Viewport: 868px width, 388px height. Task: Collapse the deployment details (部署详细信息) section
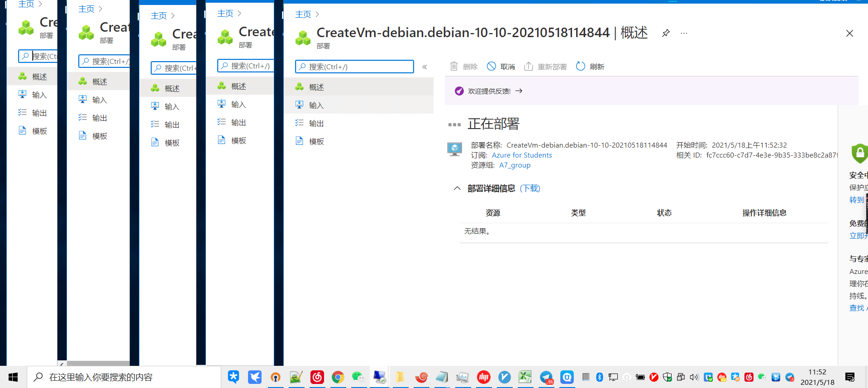tap(457, 188)
